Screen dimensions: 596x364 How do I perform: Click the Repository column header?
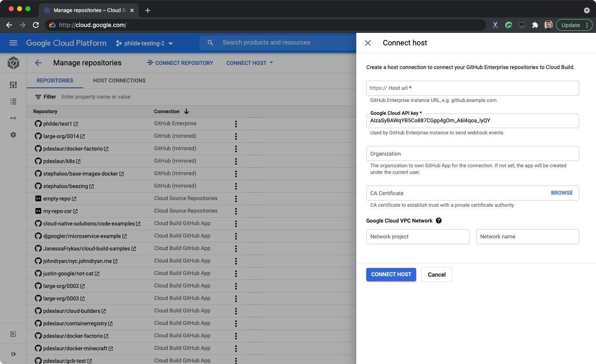click(x=45, y=111)
